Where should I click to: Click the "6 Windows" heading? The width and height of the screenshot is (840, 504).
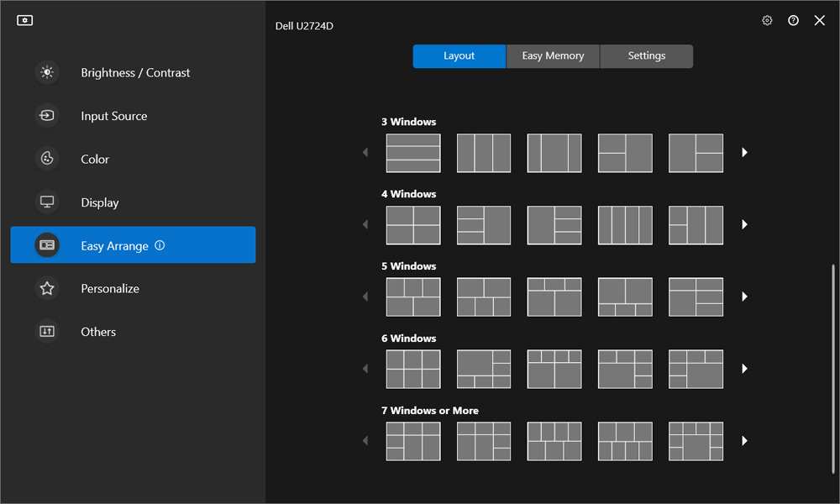click(x=409, y=339)
